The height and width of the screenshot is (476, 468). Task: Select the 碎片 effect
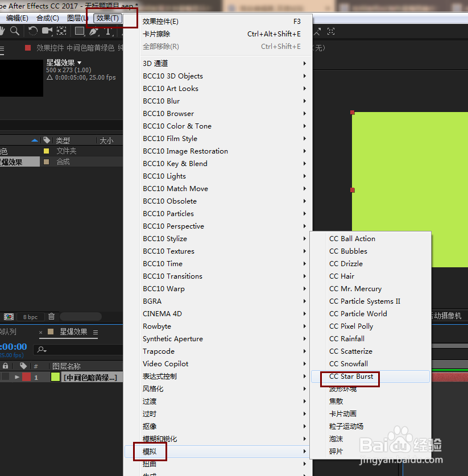pyautogui.click(x=370, y=452)
